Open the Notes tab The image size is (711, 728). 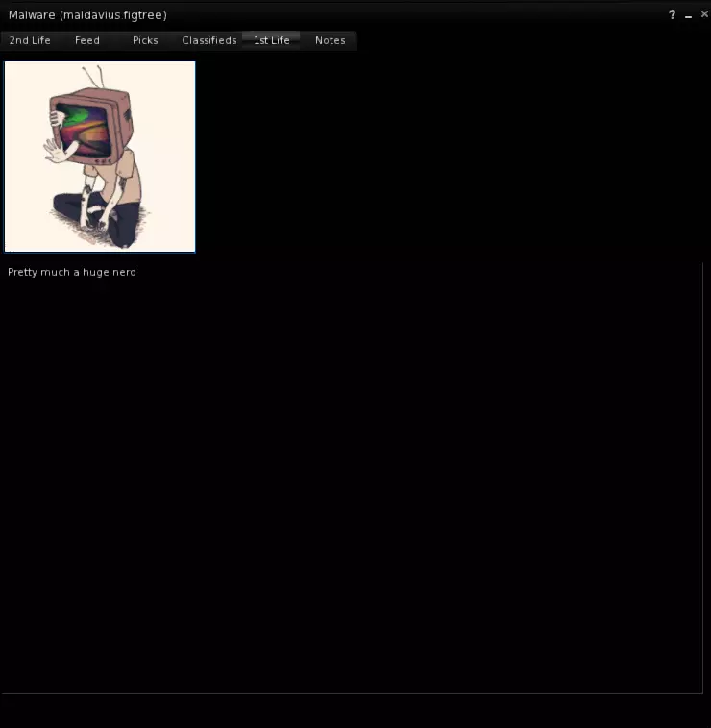[331, 40]
